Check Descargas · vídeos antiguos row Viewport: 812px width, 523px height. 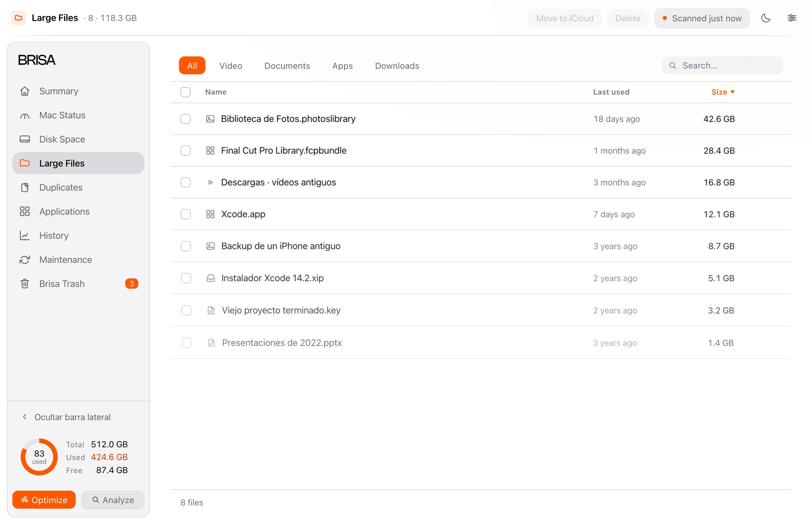(x=185, y=182)
